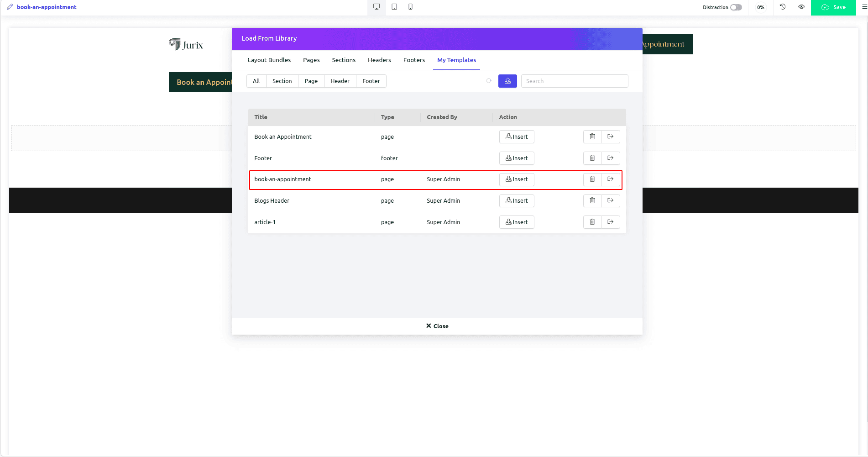Click the template Search field
This screenshot has height=457, width=868.
tap(575, 81)
